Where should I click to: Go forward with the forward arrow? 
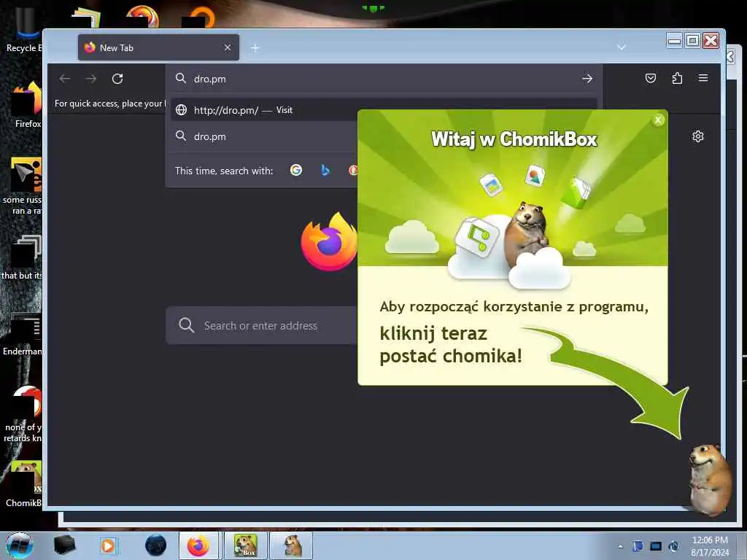pyautogui.click(x=91, y=79)
